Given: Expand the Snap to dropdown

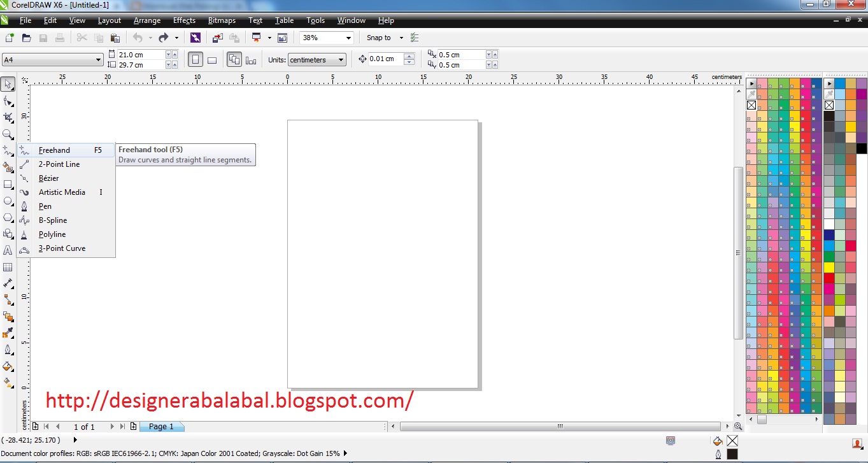Looking at the screenshot, I should 401,38.
